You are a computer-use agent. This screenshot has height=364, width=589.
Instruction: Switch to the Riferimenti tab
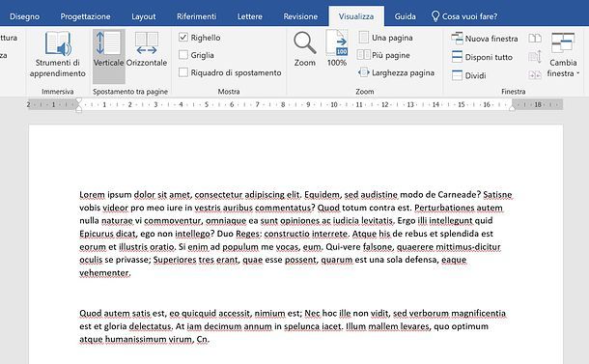coord(196,16)
